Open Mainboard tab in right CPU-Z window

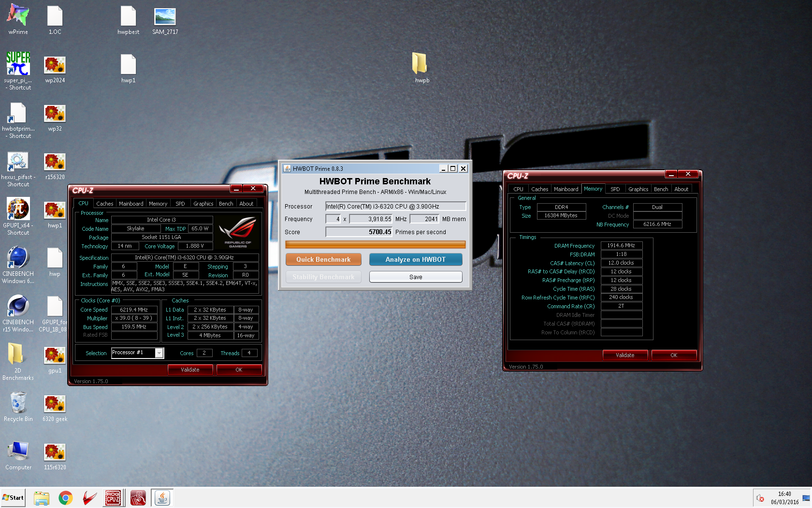tap(566, 189)
